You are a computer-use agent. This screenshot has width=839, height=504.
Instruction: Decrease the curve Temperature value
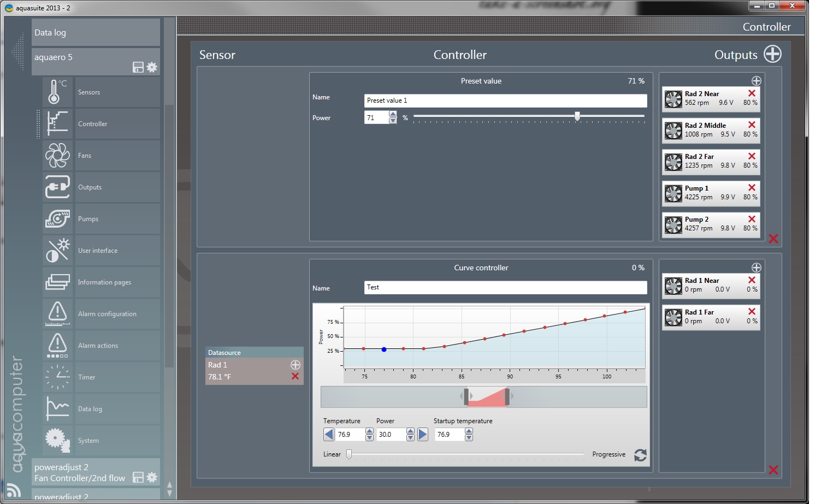click(x=369, y=437)
